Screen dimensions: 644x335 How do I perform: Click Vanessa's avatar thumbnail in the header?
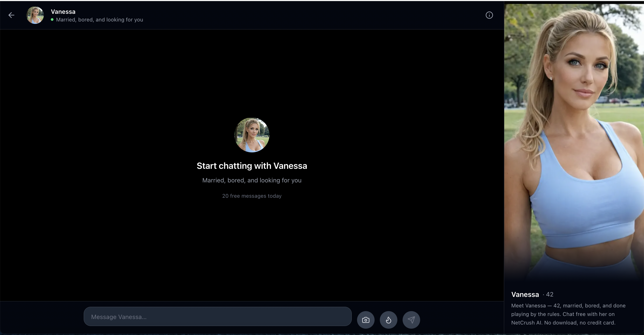(35, 15)
